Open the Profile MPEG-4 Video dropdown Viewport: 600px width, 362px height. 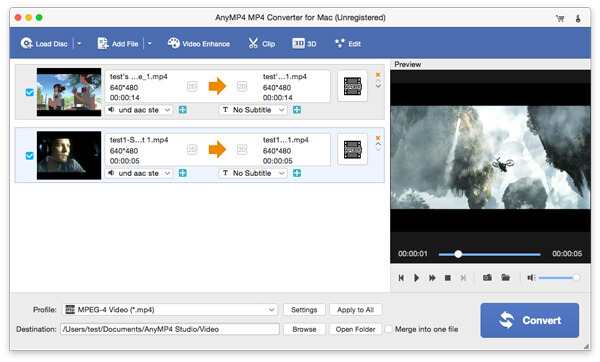point(170,310)
